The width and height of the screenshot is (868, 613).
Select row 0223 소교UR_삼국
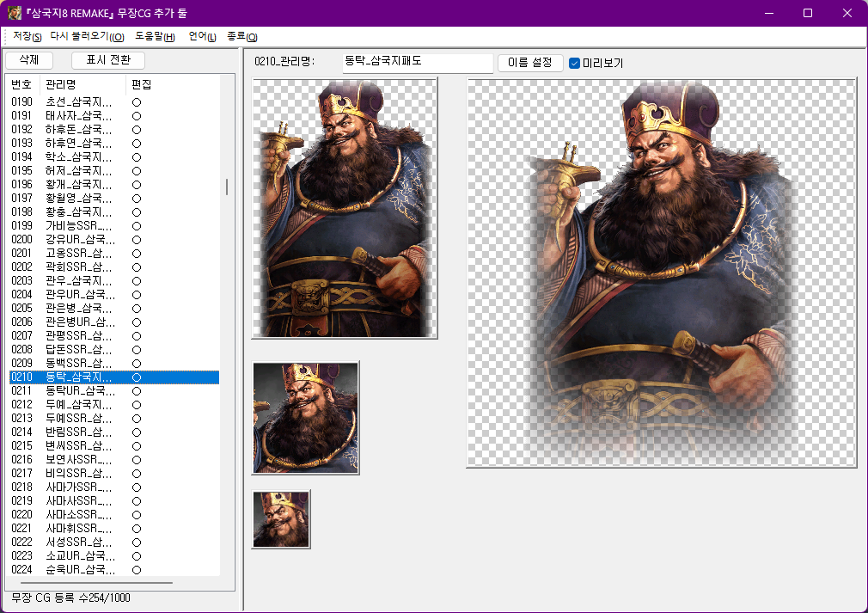[x=114, y=556]
